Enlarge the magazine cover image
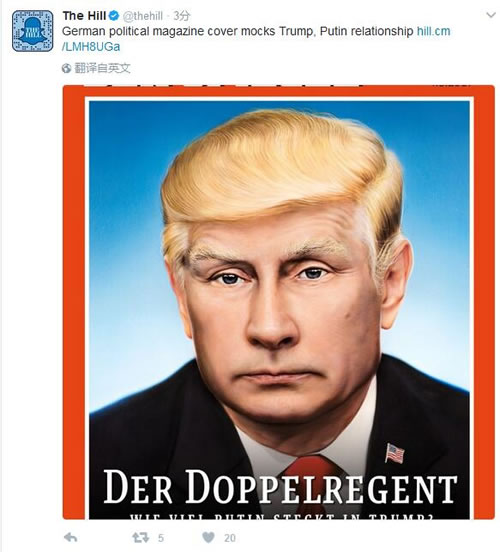 click(279, 302)
